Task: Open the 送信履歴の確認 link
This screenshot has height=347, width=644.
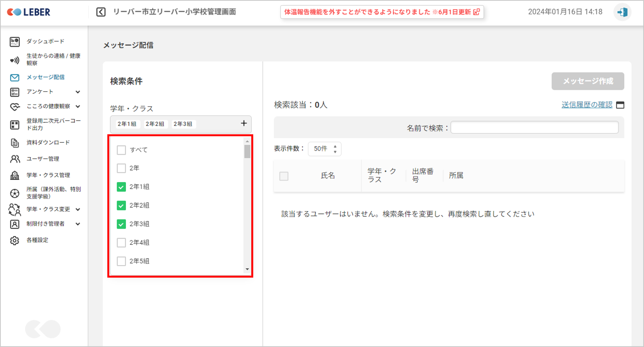Action: [x=587, y=105]
